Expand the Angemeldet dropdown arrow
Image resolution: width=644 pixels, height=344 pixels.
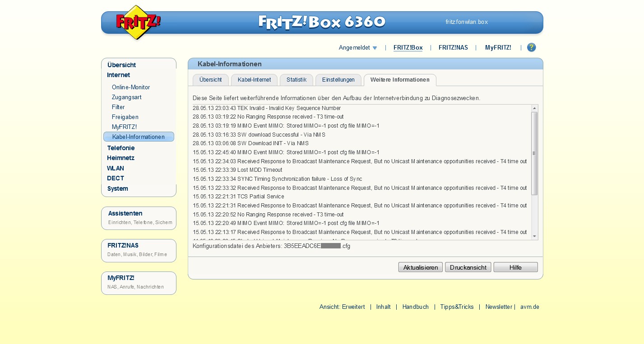pos(375,48)
